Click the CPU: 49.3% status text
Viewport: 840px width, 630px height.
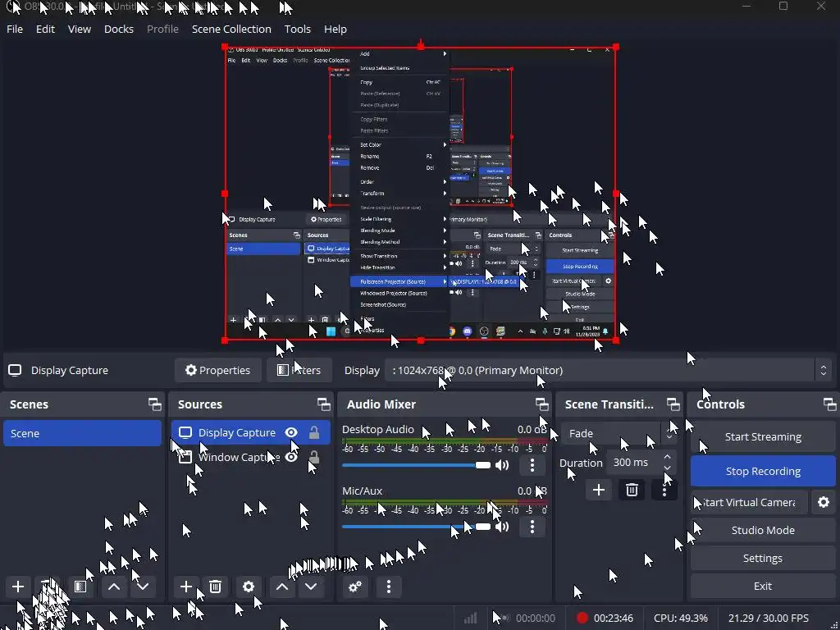pos(680,619)
